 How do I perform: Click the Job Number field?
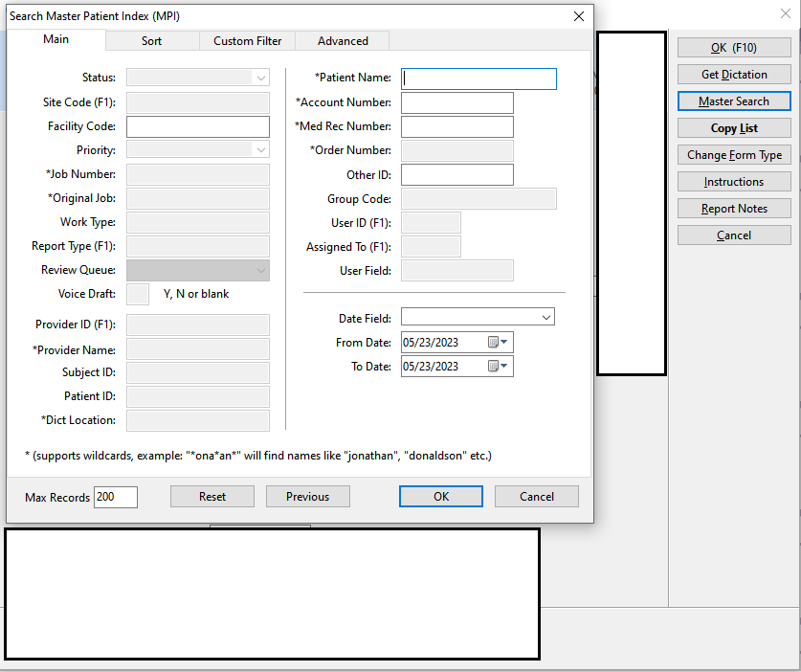[x=198, y=175]
